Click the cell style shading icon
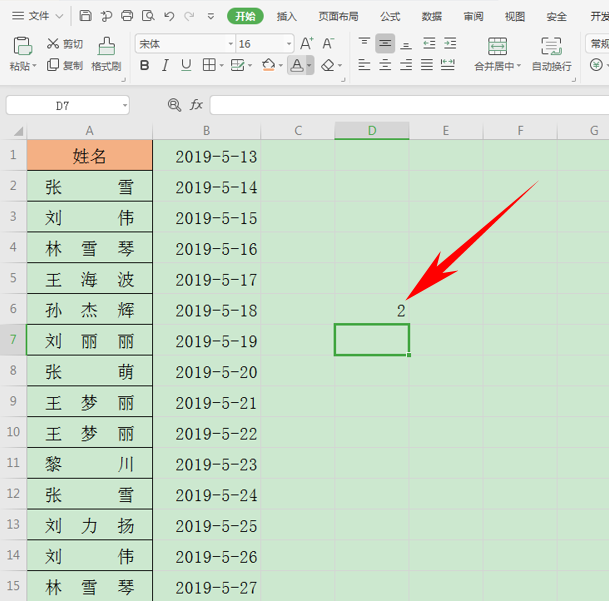This screenshot has width=609, height=602. coord(237,65)
